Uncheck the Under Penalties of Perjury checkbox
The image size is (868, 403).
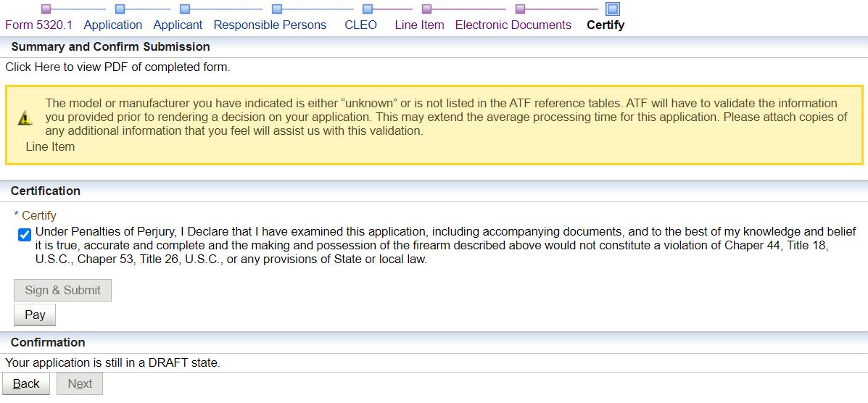[x=25, y=236]
